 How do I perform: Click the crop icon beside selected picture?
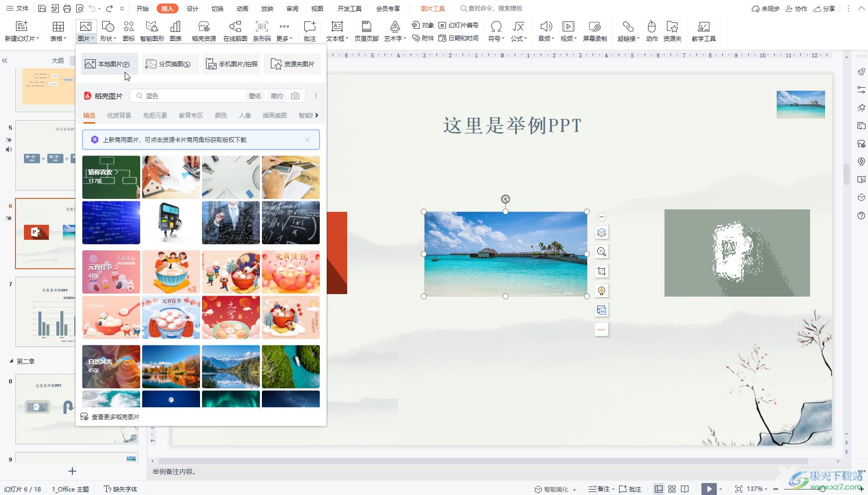(x=602, y=271)
